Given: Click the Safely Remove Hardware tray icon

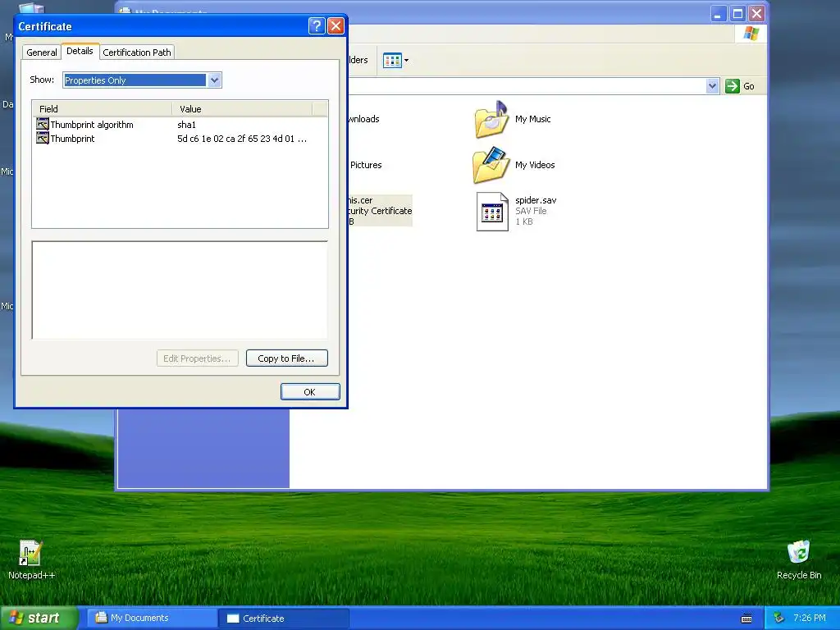Looking at the screenshot, I should pyautogui.click(x=779, y=618).
